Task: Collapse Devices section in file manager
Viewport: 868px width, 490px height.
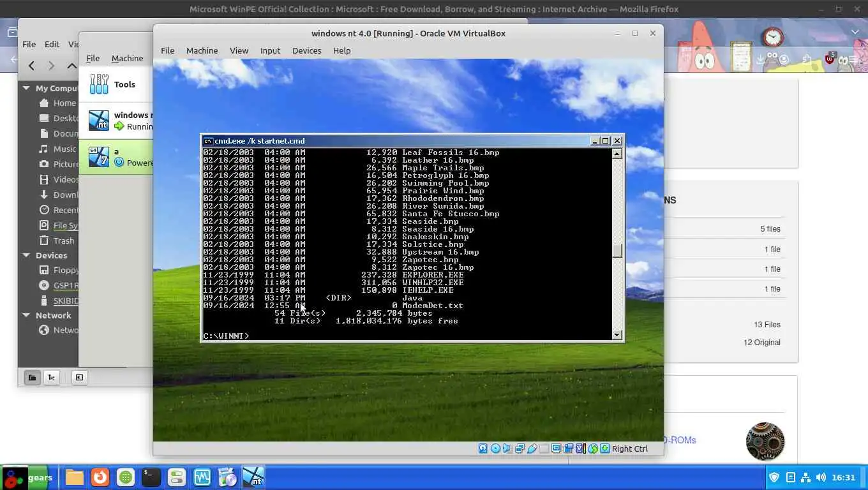Action: click(26, 255)
